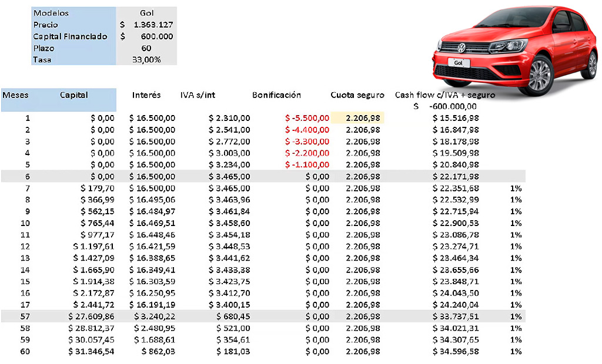
Task: Select cash flow $ 19.509,98
Action: (x=456, y=153)
